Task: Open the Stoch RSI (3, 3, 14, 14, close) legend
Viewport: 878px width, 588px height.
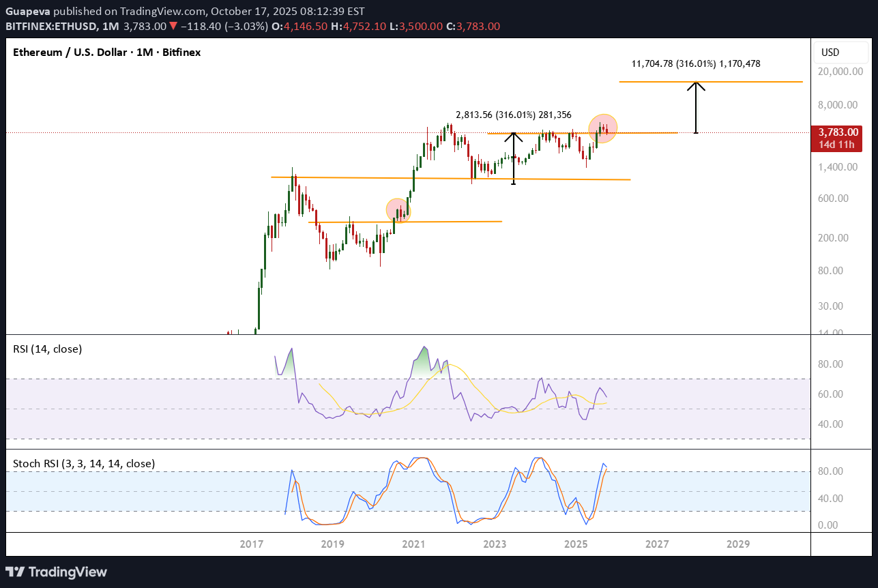Action: [x=84, y=464]
